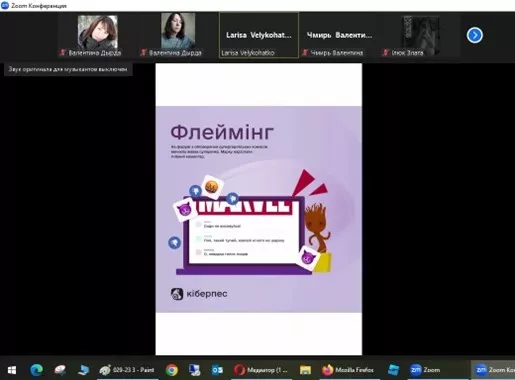Switch to the Mozilla Firefox taskbar window

[348, 370]
